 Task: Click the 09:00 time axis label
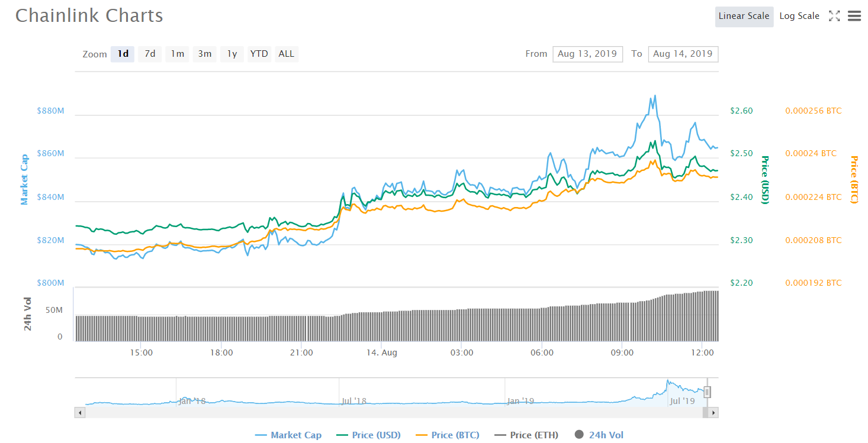point(622,353)
